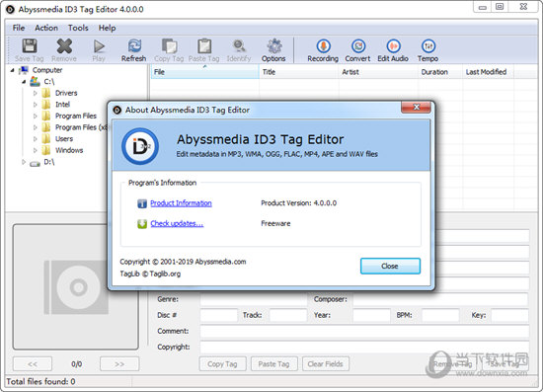Click the Clear Fields button
This screenshot has width=543, height=392.
tap(326, 364)
